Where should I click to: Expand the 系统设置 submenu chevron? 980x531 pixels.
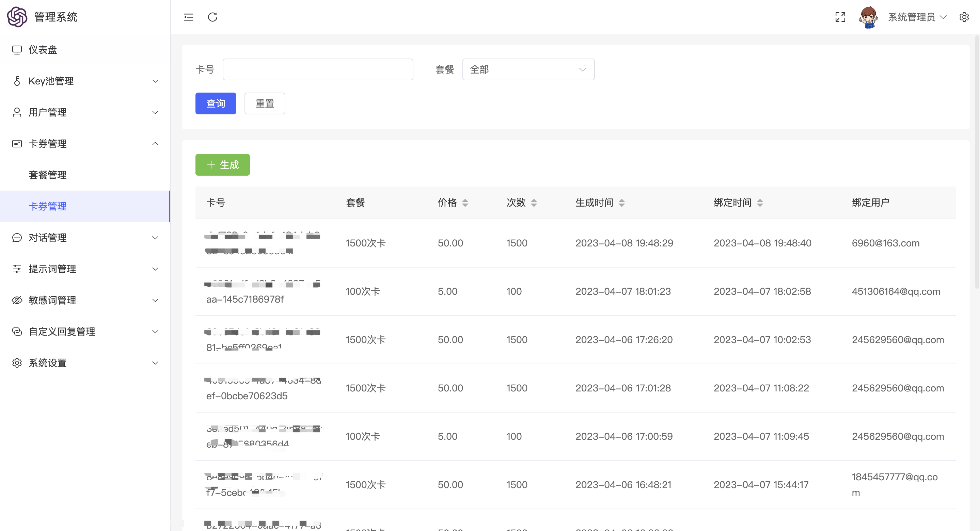click(155, 363)
